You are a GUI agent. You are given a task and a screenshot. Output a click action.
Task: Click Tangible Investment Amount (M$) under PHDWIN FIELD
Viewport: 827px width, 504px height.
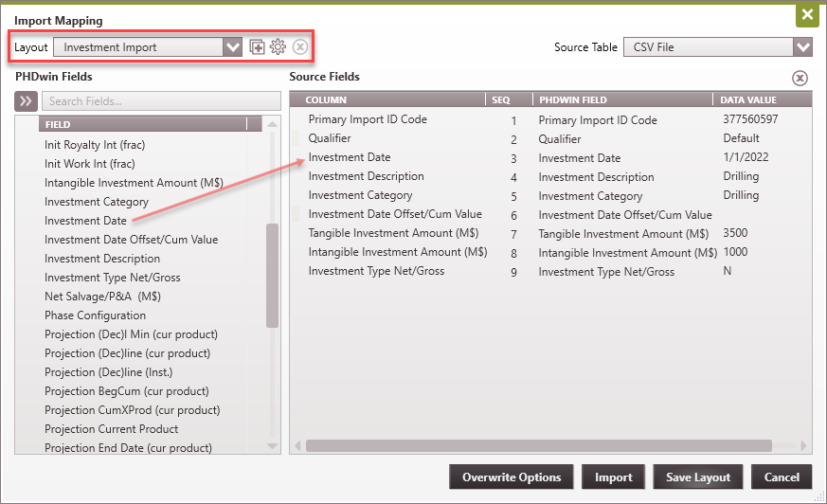point(623,234)
